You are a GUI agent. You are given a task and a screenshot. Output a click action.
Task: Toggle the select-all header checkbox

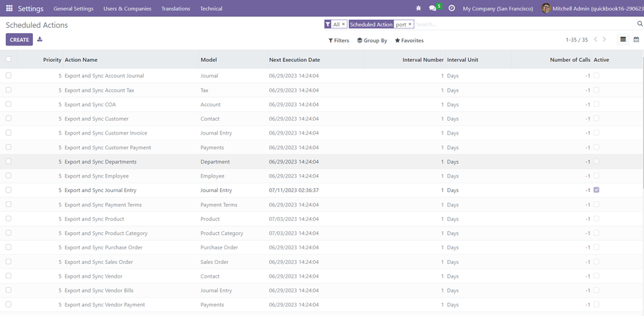9,59
